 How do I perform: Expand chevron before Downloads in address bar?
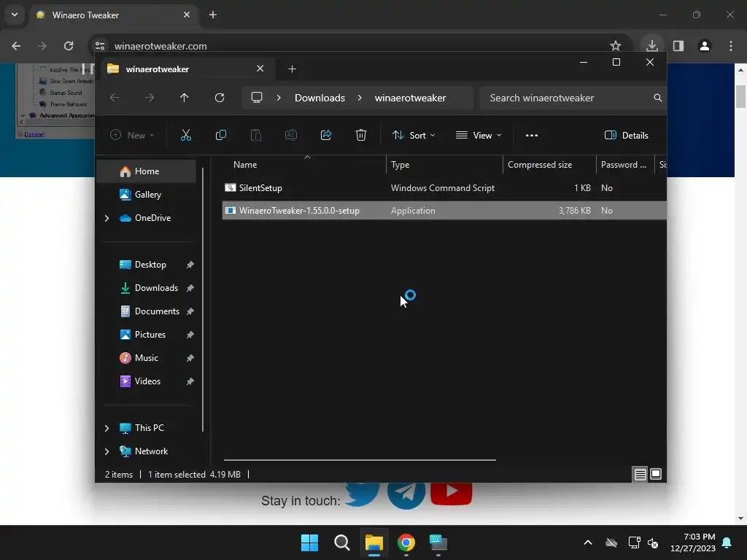coord(279,98)
